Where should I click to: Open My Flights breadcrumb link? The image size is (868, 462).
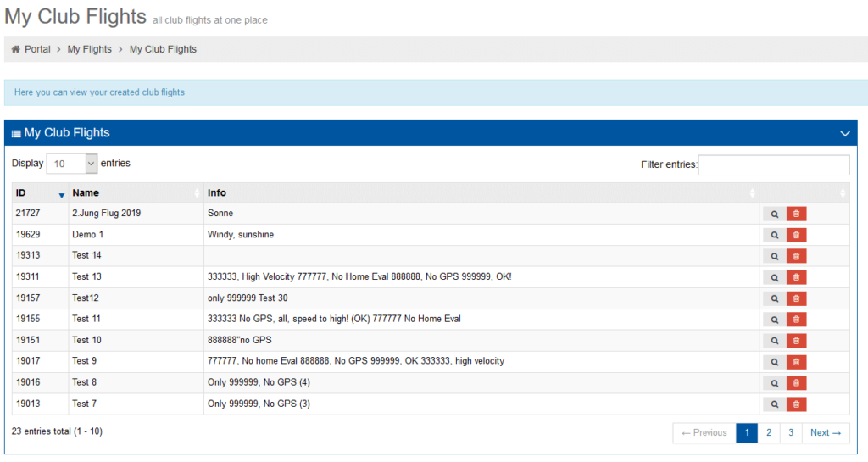point(89,49)
